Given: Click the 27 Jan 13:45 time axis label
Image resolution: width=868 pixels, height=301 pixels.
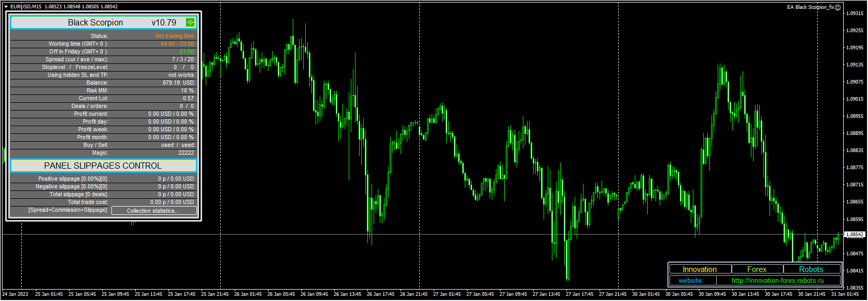Looking at the screenshot, I should 546,294.
